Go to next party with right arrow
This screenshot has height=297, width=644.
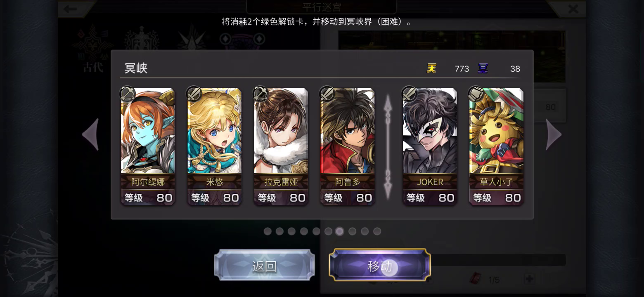[x=554, y=134]
